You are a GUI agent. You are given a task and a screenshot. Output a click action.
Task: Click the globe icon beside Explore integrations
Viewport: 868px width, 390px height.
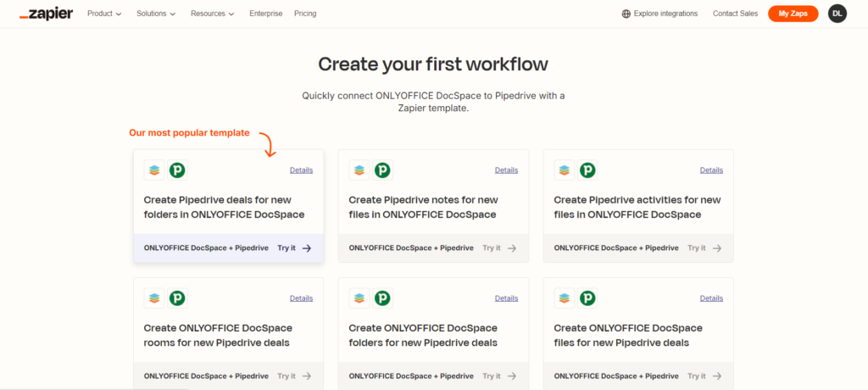click(626, 14)
